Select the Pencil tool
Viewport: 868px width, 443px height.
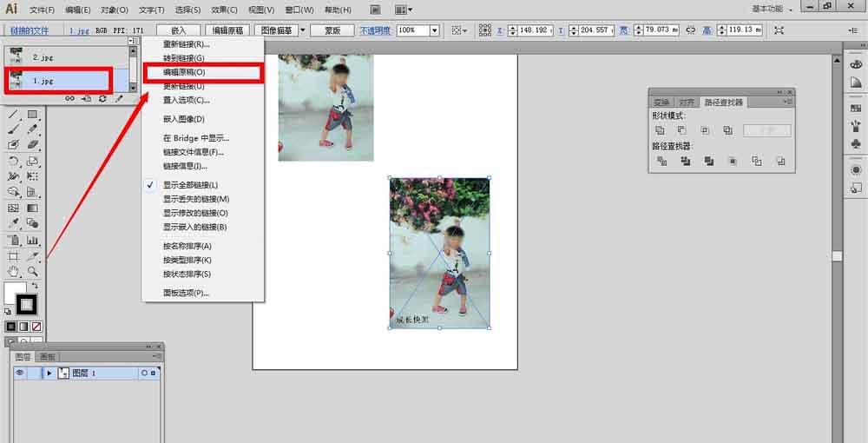pos(33,129)
